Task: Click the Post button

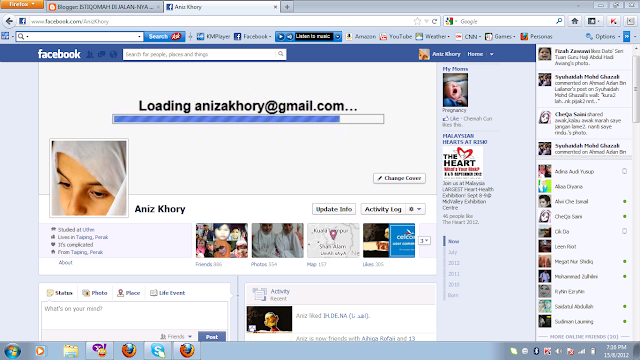Action: click(212, 336)
